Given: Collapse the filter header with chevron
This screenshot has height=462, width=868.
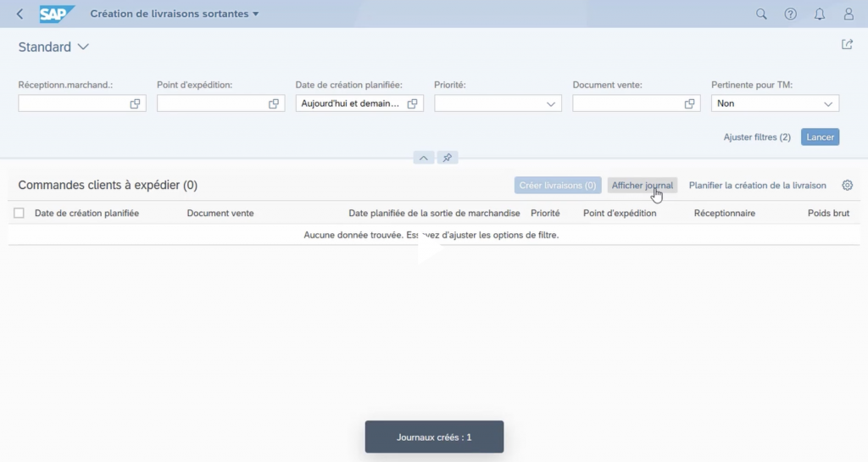Looking at the screenshot, I should click(x=424, y=158).
